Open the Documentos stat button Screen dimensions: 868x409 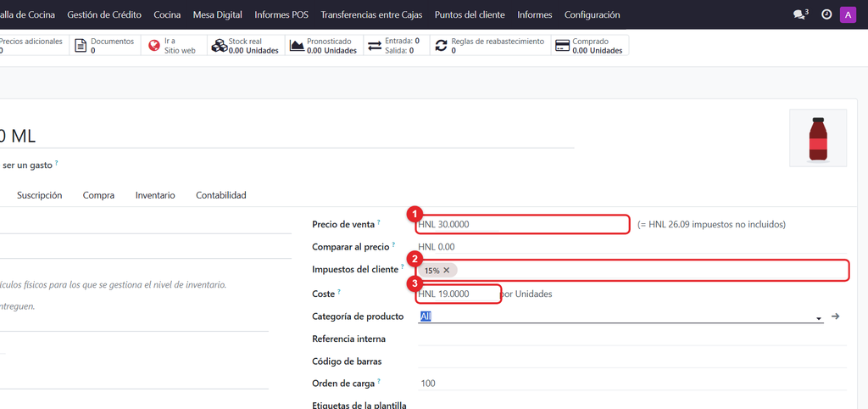pyautogui.click(x=105, y=46)
